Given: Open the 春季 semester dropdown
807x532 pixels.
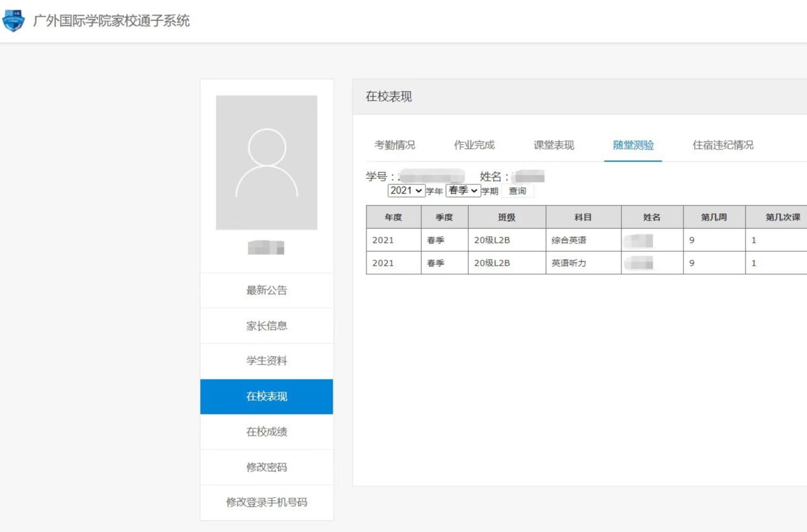Looking at the screenshot, I should [x=463, y=190].
